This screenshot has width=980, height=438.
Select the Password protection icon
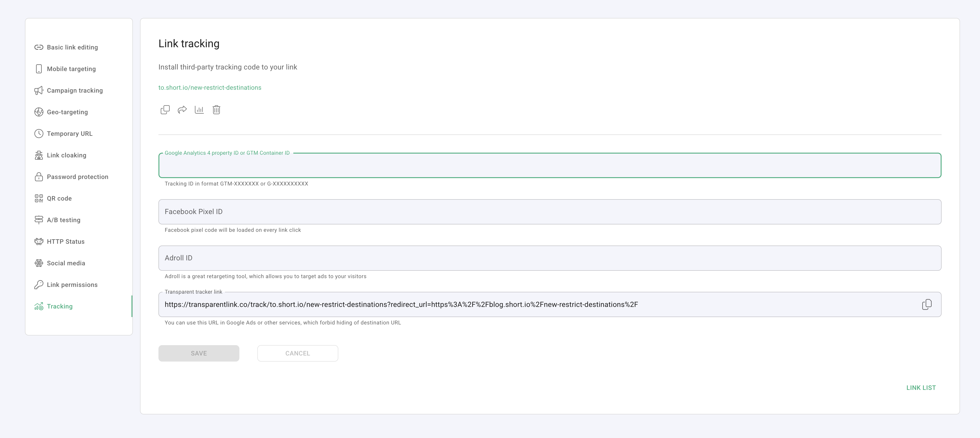(x=39, y=177)
